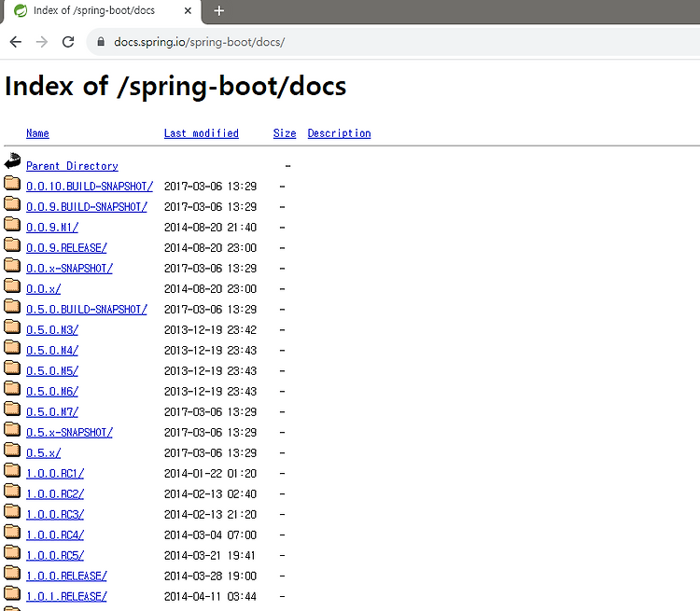Open the 0.0.10.BUILD-SNAPSHOT/ directory link

(90, 187)
